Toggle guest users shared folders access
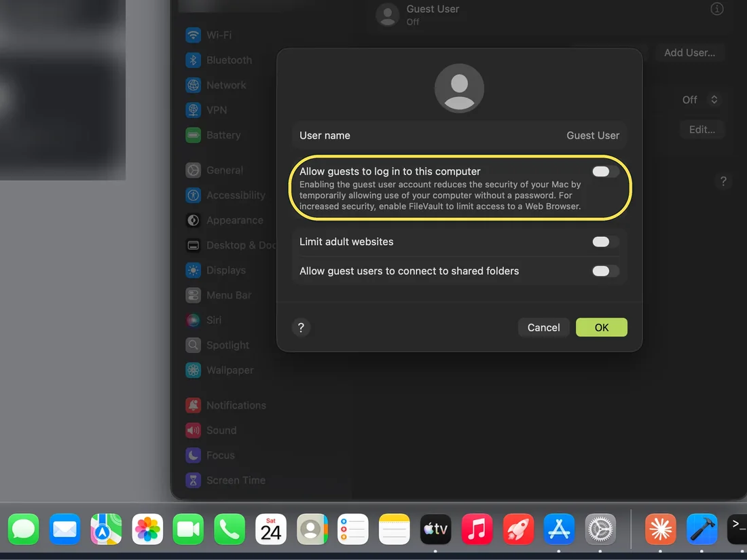747x560 pixels. pyautogui.click(x=606, y=271)
